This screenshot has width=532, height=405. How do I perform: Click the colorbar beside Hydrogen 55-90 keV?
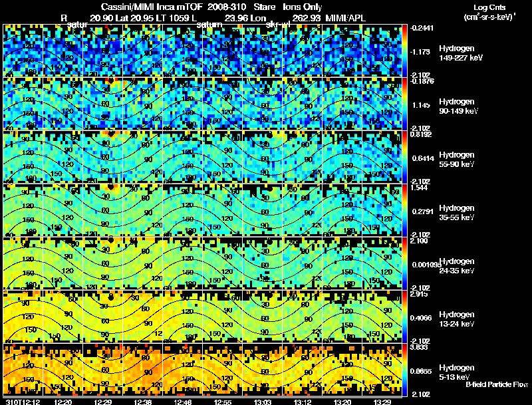404,157
